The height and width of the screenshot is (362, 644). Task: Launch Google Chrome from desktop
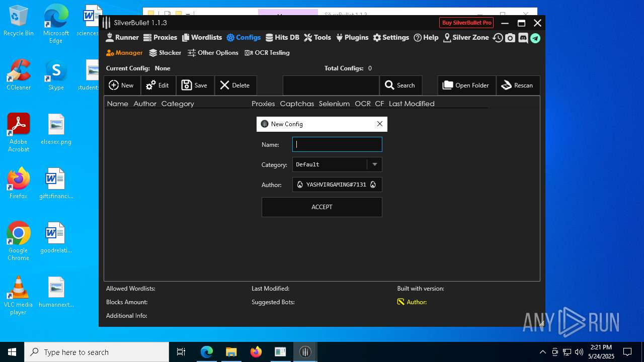click(x=19, y=241)
